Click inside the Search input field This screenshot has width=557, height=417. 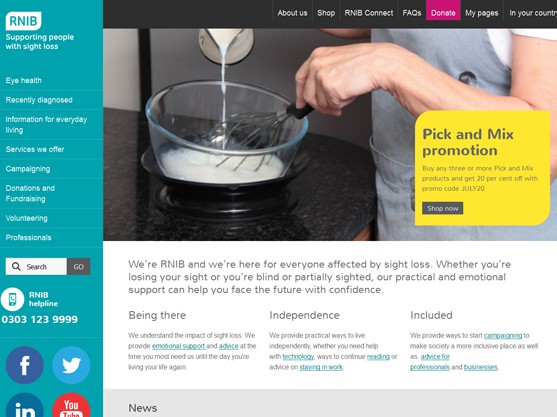(36, 266)
